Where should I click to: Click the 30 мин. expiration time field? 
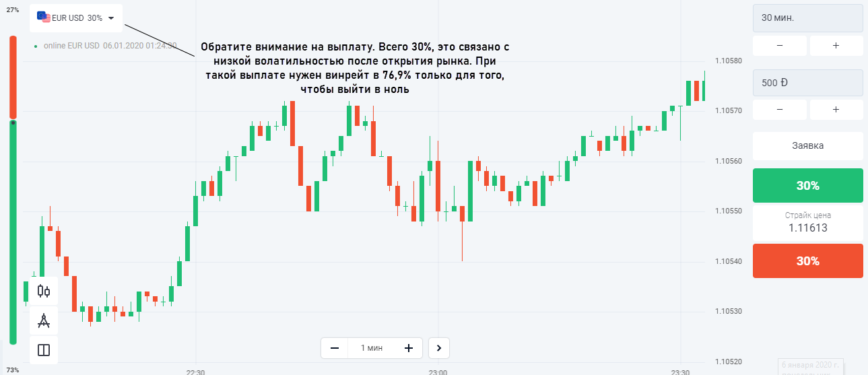[807, 18]
